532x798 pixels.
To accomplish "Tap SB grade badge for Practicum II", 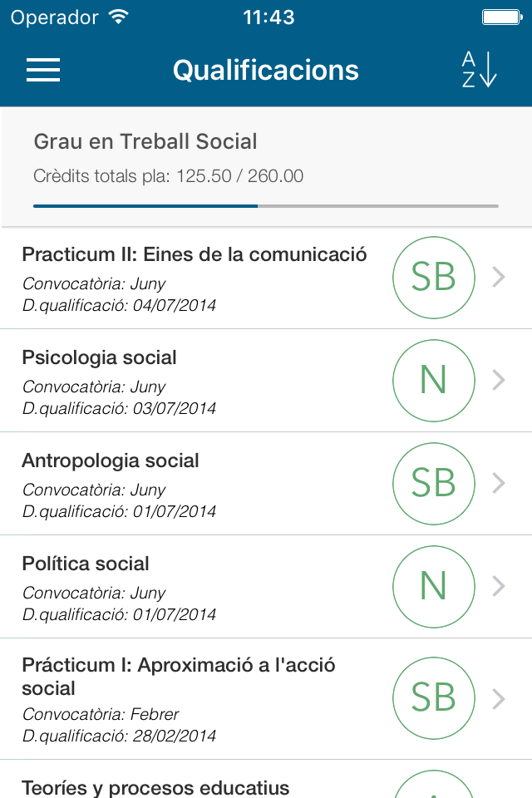I will tap(434, 278).
